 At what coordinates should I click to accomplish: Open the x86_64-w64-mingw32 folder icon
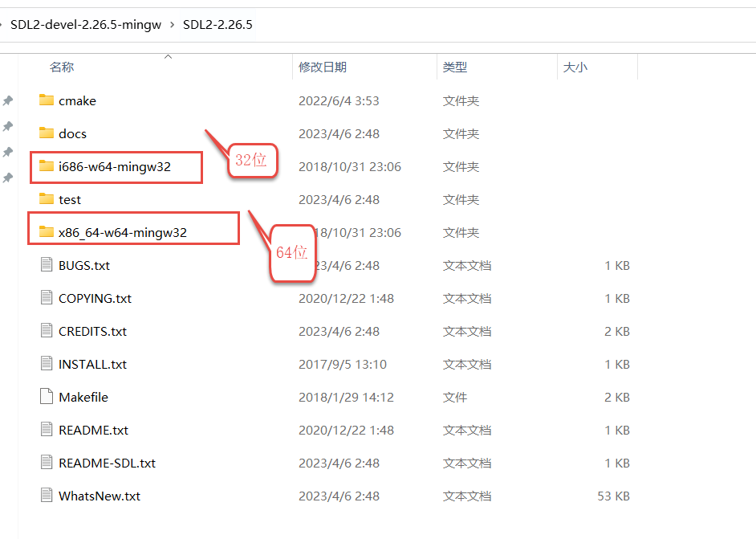click(x=48, y=232)
